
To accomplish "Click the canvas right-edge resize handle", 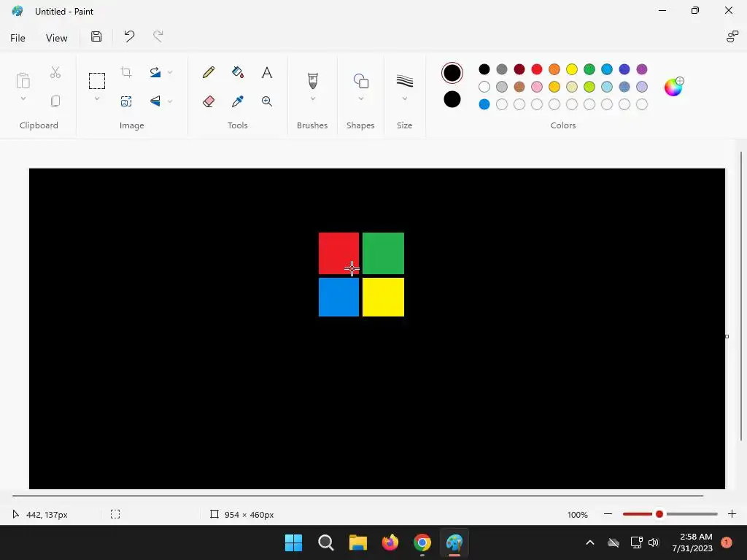I will point(727,336).
